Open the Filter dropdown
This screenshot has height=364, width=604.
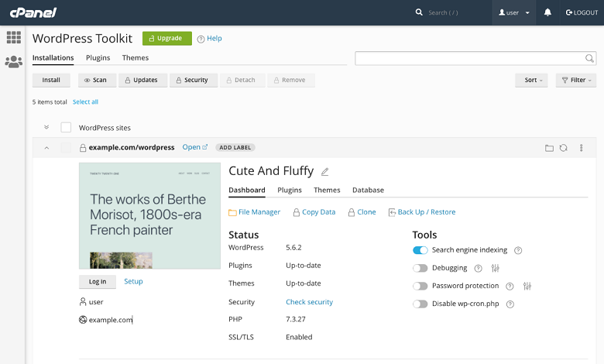point(576,80)
